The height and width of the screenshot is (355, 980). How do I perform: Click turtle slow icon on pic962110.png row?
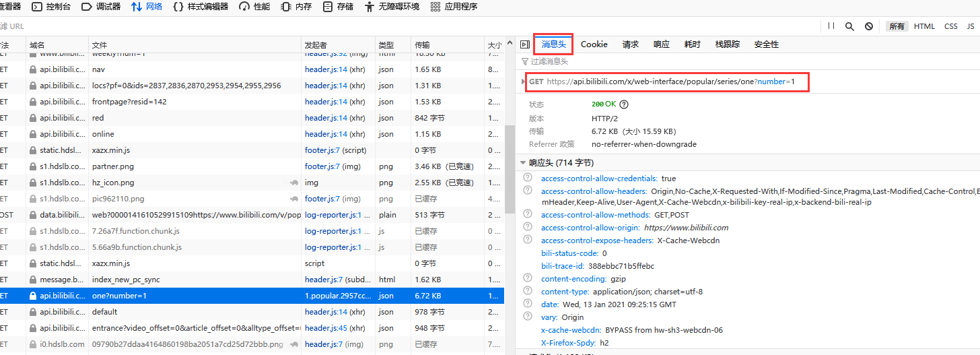pos(294,199)
